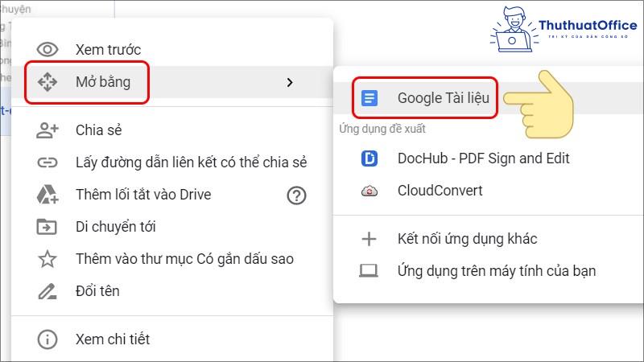Click the CloudConvert cloud icon
The height and width of the screenshot is (362, 644).
[x=369, y=191]
